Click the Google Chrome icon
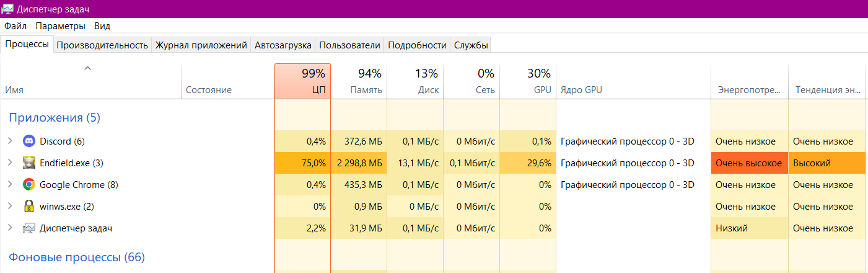The image size is (868, 273). click(x=28, y=185)
